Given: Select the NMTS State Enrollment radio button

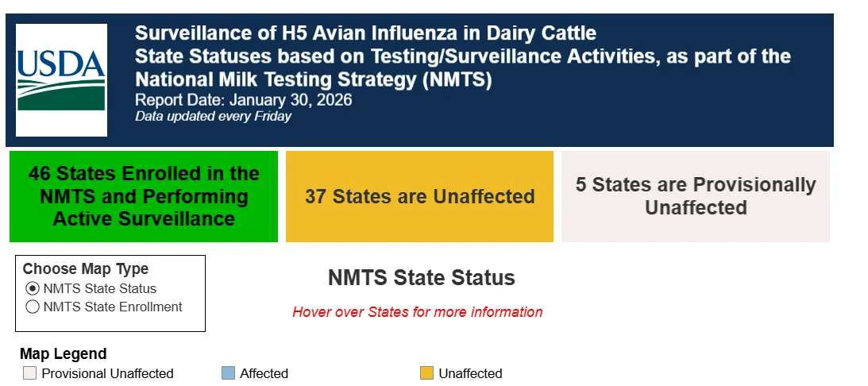Looking at the screenshot, I should (33, 307).
